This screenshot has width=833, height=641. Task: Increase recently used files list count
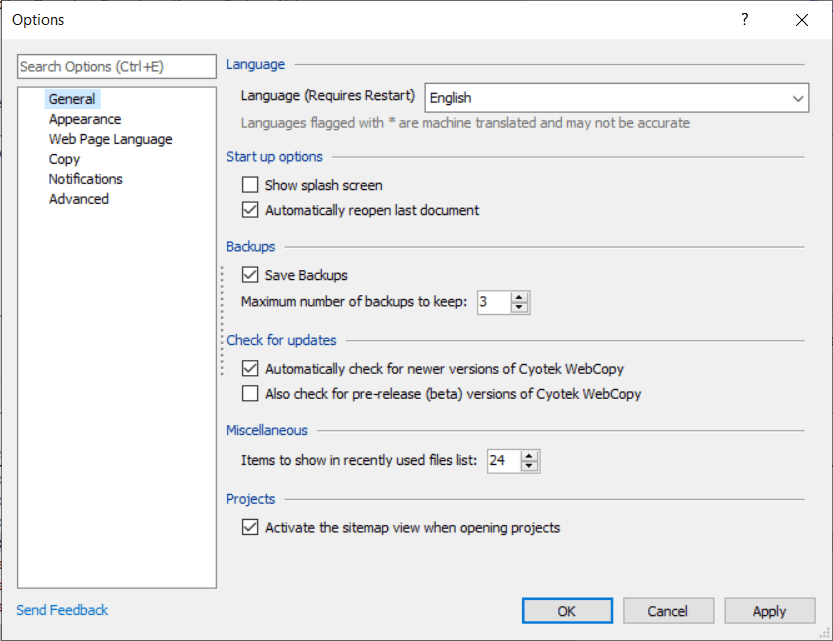click(x=530, y=455)
